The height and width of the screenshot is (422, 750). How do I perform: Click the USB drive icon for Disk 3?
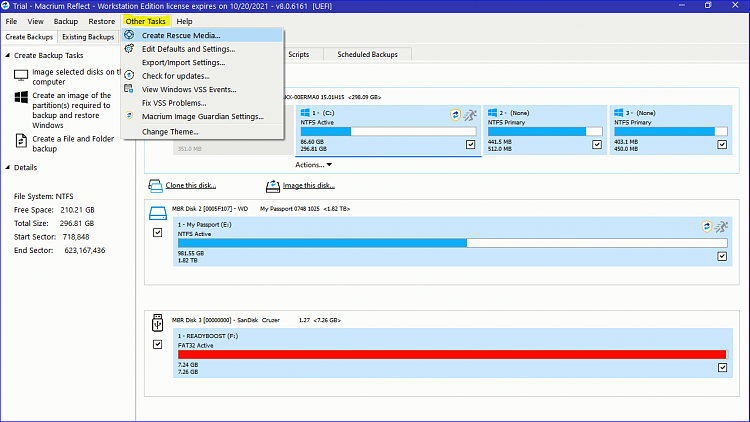click(157, 323)
